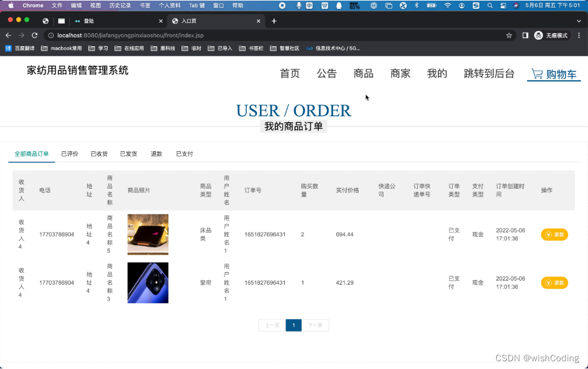Open the Wi-Fi status menu
This screenshot has height=369, width=588.
446,5
